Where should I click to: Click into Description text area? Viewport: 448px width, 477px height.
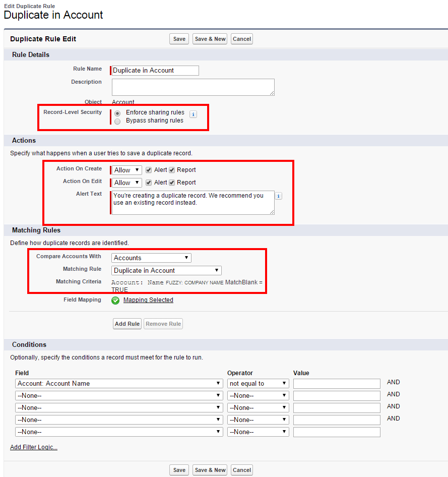193,87
